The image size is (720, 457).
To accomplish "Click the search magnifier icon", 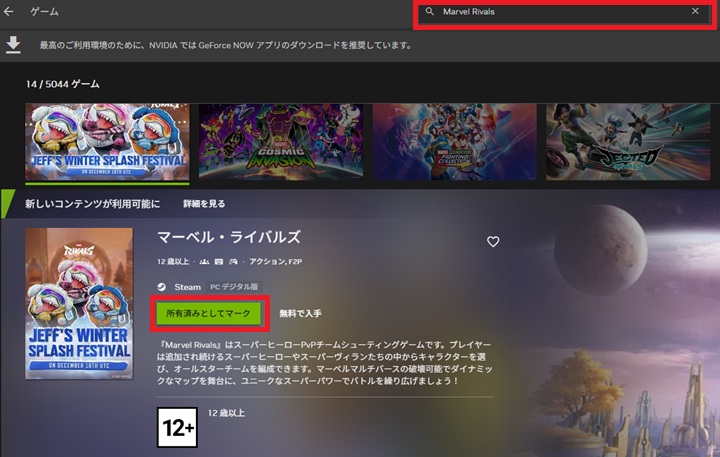I will [x=430, y=12].
